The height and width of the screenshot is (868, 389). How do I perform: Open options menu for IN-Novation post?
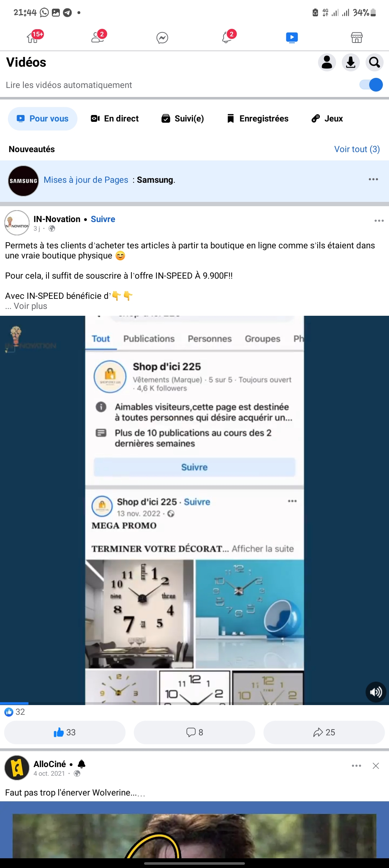pos(379,221)
